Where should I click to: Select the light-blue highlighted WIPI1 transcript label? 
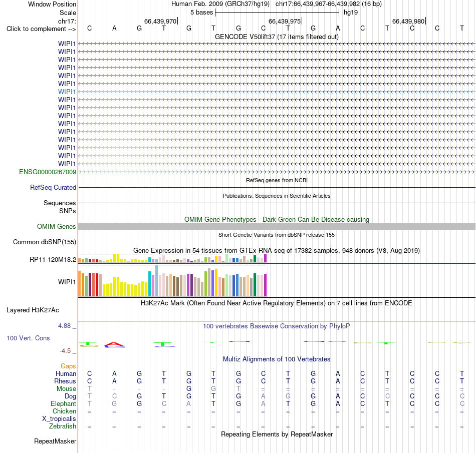tap(67, 92)
